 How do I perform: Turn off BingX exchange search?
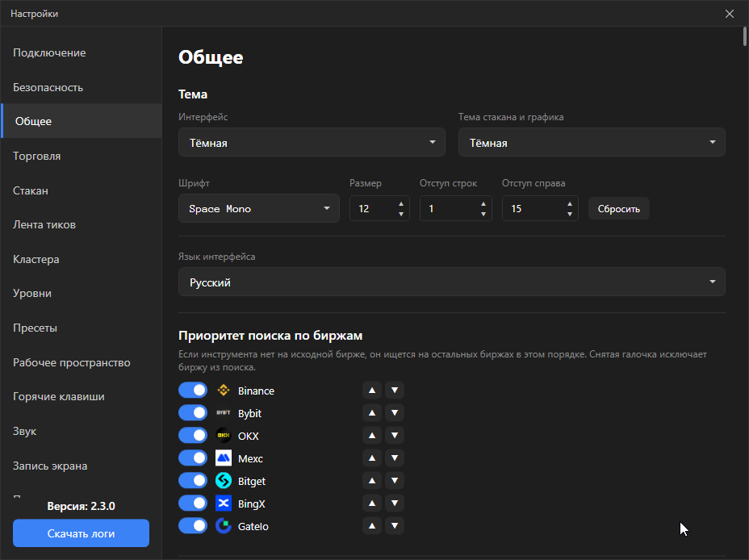tap(193, 504)
